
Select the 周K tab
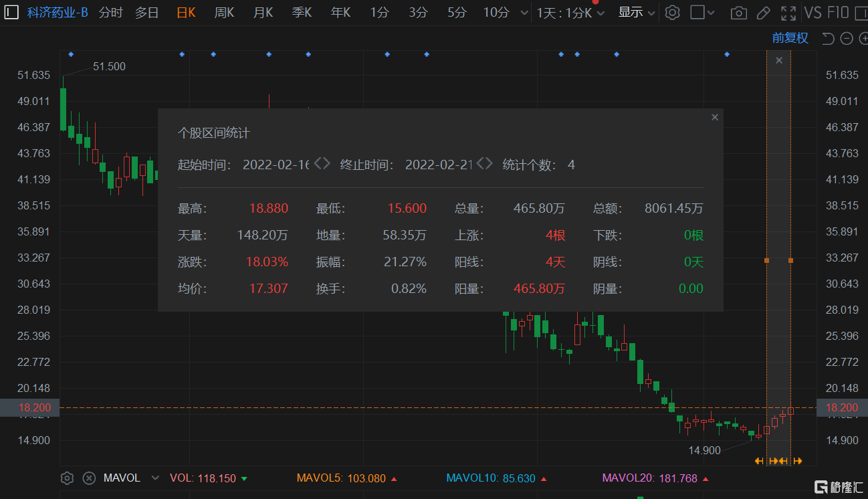225,13
